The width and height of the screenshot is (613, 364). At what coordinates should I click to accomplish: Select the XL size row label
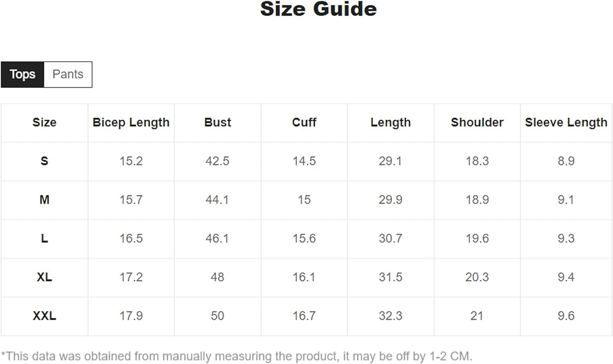[x=44, y=277]
